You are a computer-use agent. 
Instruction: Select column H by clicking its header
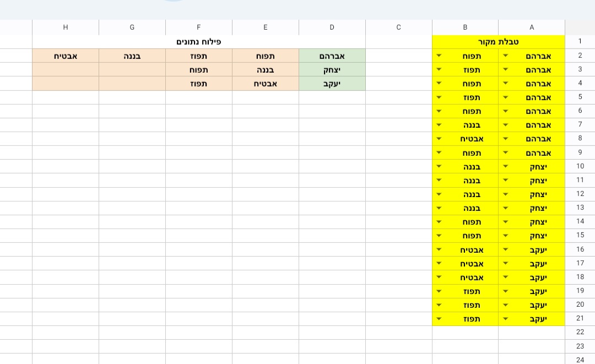coord(65,27)
